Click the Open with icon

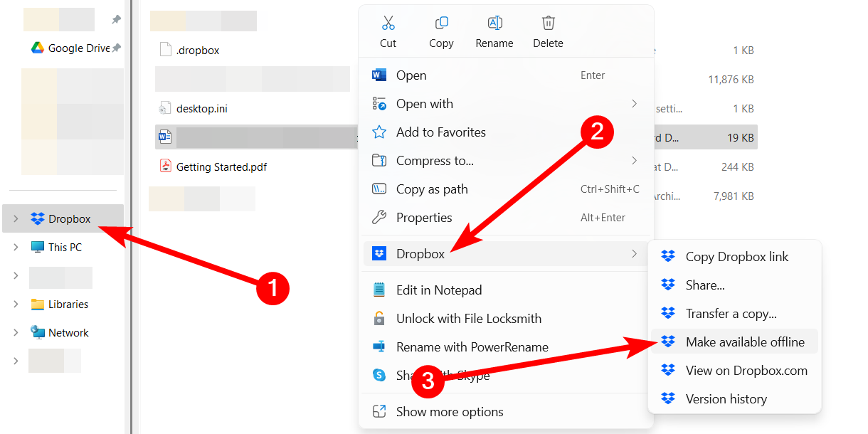[379, 104]
